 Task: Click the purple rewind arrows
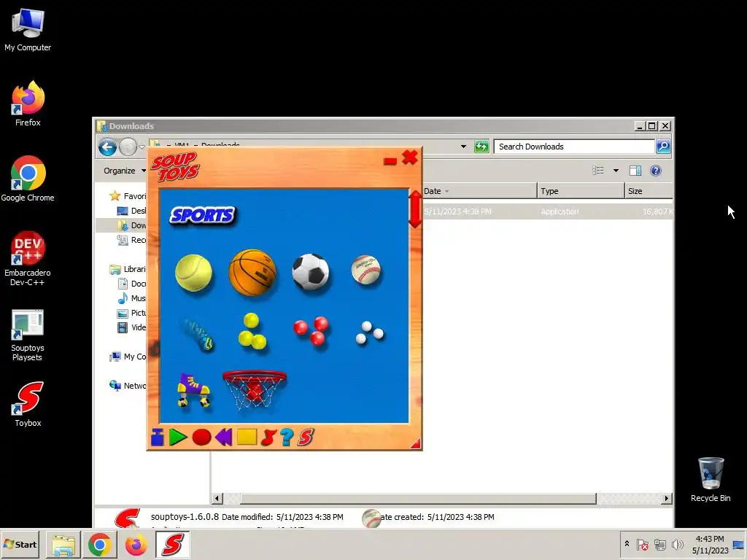[223, 437]
